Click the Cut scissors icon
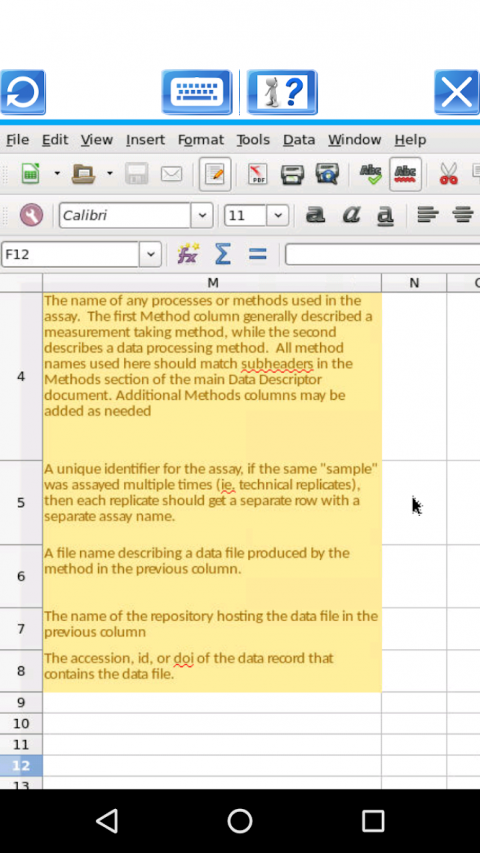480x853 pixels. pyautogui.click(x=448, y=174)
